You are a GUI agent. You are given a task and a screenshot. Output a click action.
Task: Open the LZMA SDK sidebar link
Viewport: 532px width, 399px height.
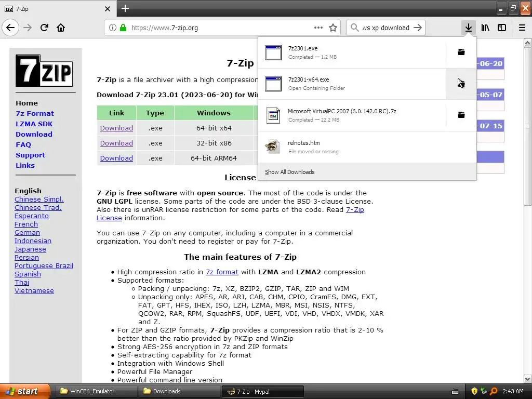click(34, 124)
